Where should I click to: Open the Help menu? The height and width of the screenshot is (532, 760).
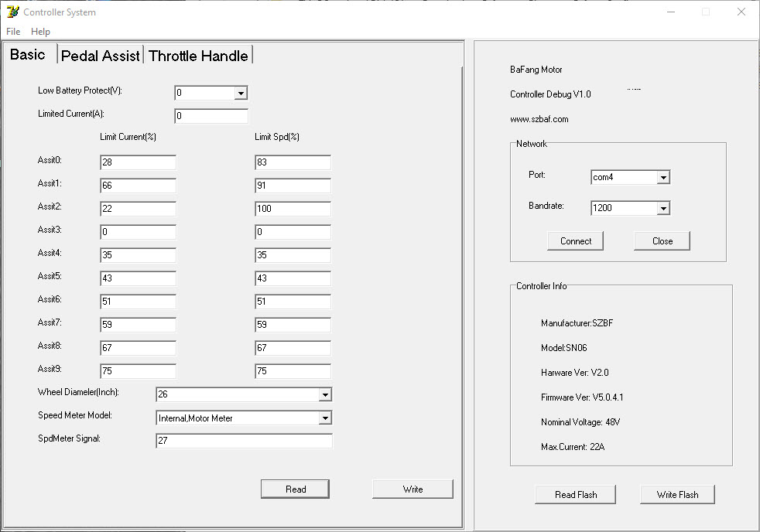40,32
